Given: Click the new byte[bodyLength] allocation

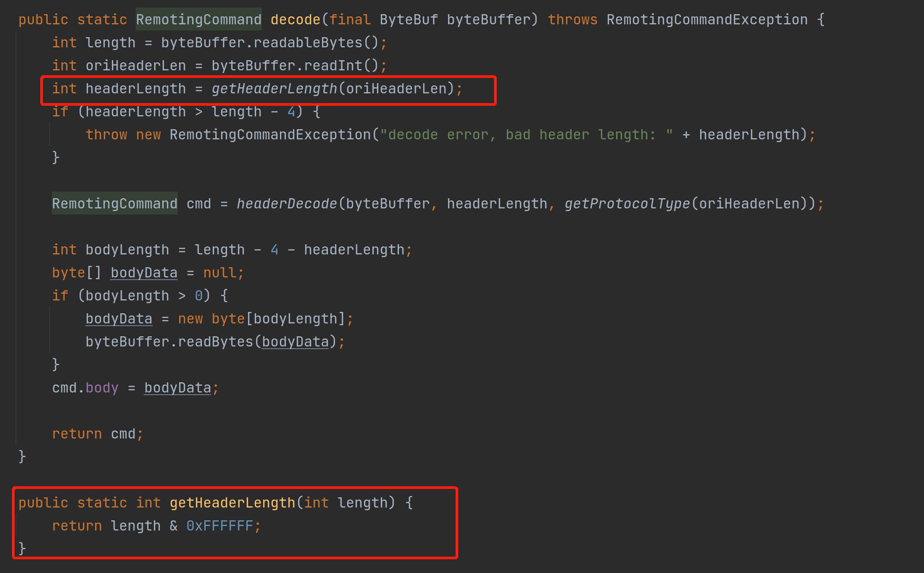Looking at the screenshot, I should click(x=261, y=319).
